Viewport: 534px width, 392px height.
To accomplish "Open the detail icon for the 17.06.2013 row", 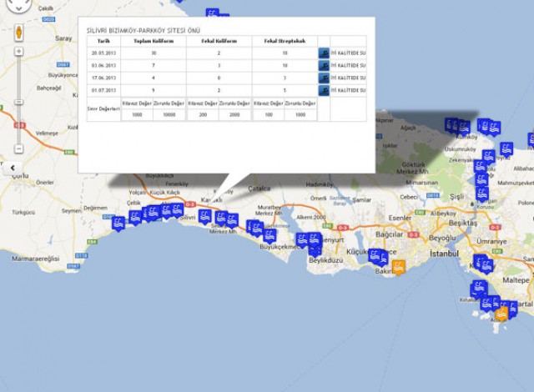I will (x=323, y=78).
